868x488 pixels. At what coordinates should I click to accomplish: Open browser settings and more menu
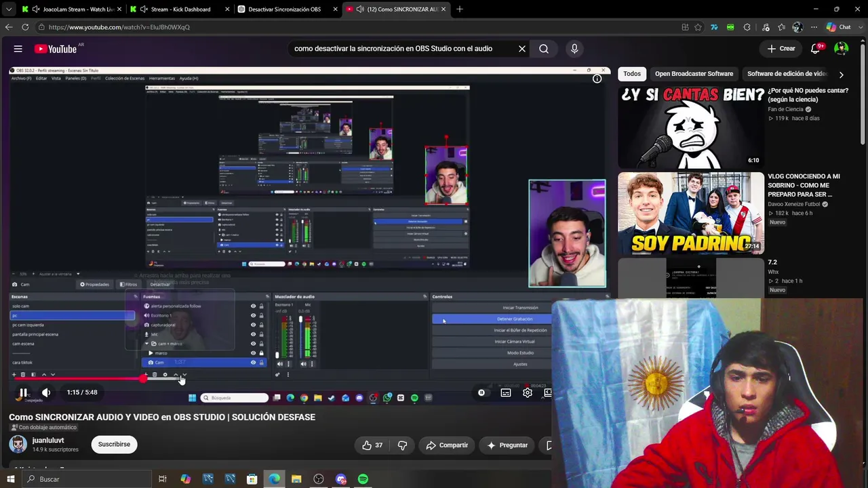click(x=814, y=27)
